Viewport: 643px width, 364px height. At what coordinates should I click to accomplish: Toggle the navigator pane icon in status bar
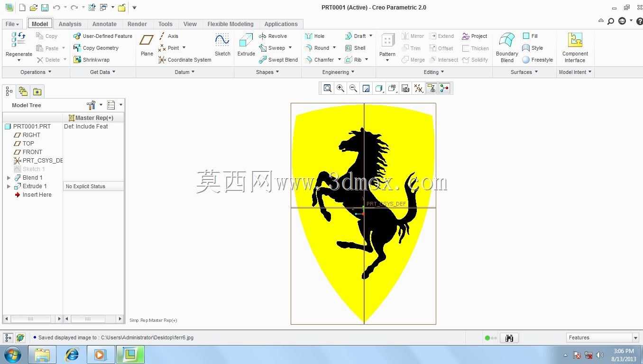pos(8,338)
